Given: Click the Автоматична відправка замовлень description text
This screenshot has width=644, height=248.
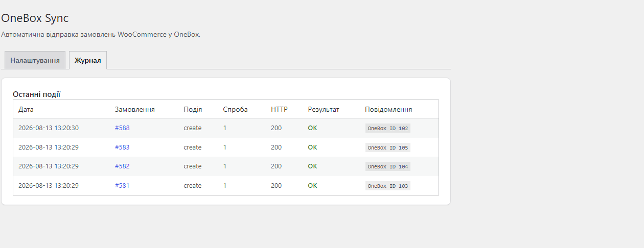Looking at the screenshot, I should [x=101, y=35].
